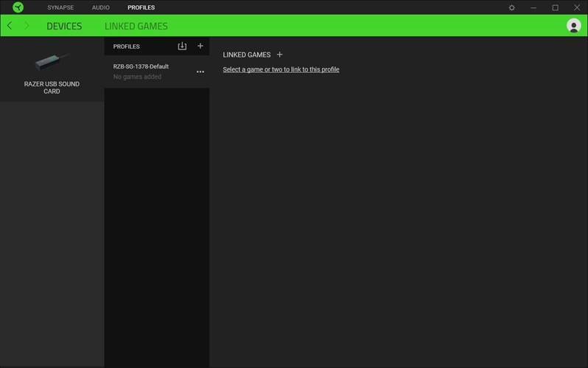Switch to the Audio tab
This screenshot has width=588, height=368.
[x=100, y=7]
